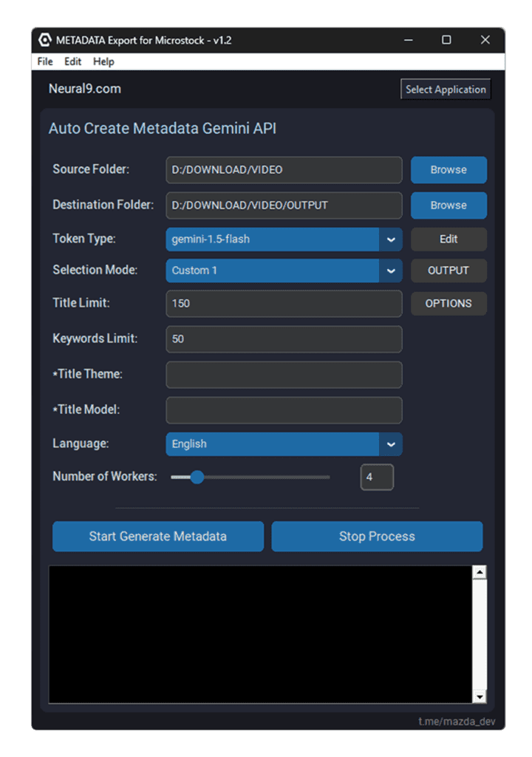Click the Stop Process button
Viewport: 532px width, 757px height.
coord(377,537)
